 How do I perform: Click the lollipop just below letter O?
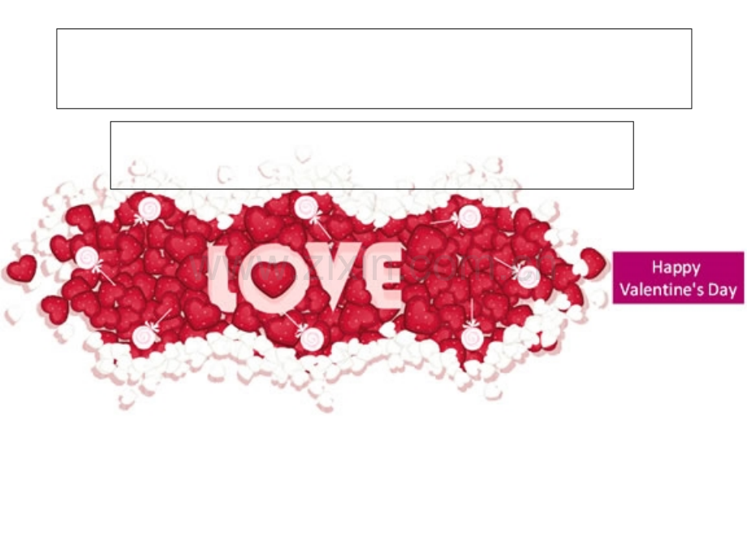tap(312, 338)
